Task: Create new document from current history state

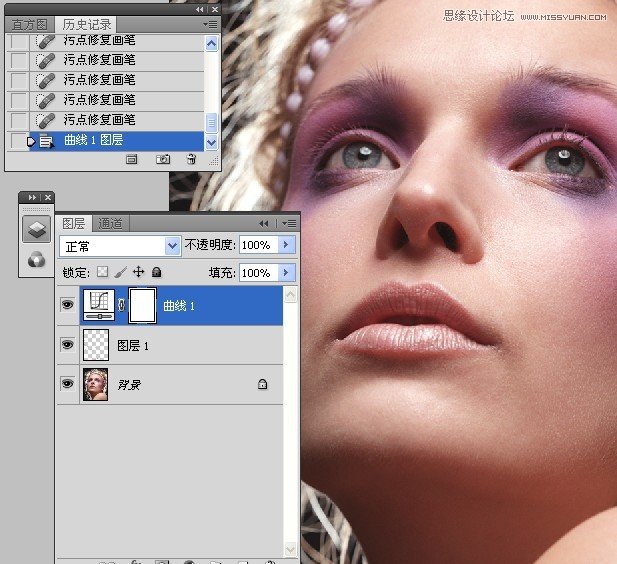Action: [x=132, y=159]
